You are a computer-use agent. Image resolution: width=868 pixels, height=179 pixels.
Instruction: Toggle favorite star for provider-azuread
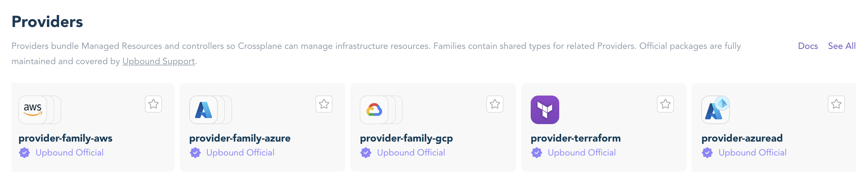tap(836, 104)
